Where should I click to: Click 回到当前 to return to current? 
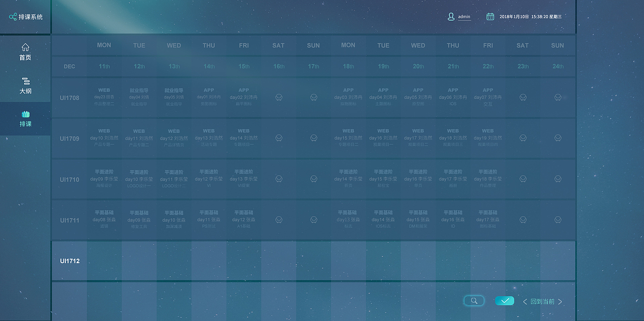point(542,301)
